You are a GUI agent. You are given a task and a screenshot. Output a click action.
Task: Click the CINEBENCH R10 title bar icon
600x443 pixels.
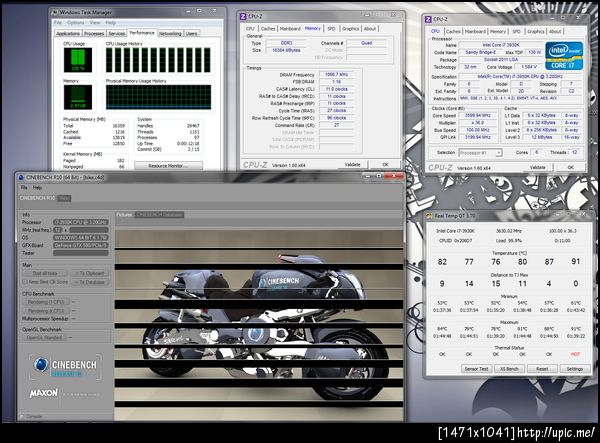click(21, 177)
